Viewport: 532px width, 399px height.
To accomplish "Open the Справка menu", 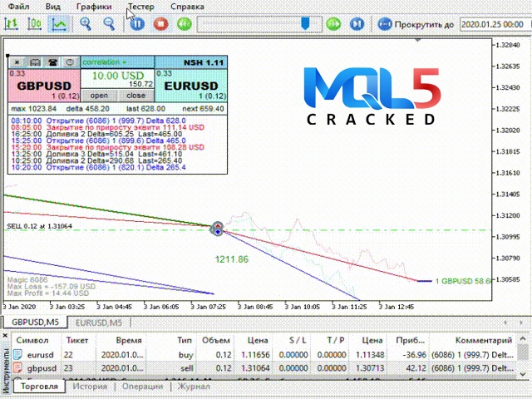I will (x=187, y=7).
